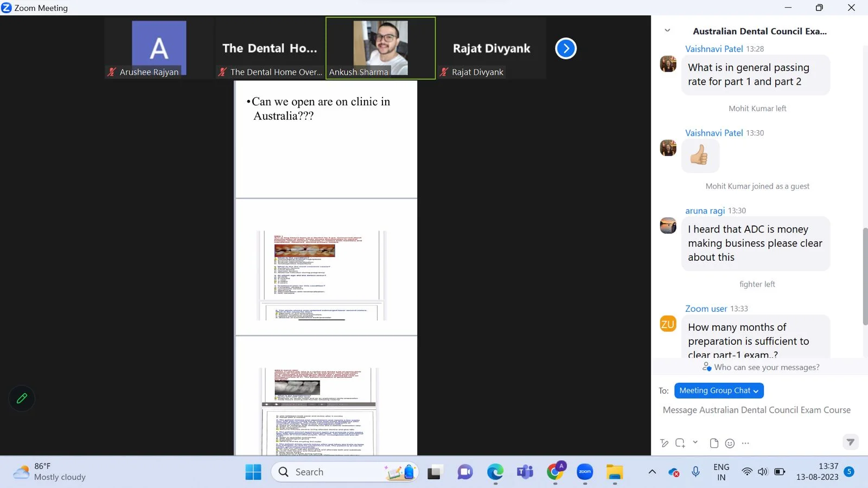Select Arushee Rajyan's participant tile

(159, 48)
